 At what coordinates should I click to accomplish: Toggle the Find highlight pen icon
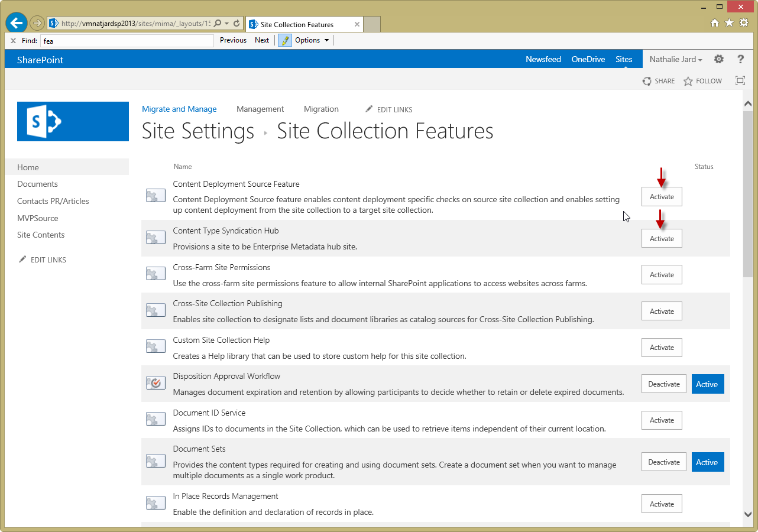(x=285, y=40)
